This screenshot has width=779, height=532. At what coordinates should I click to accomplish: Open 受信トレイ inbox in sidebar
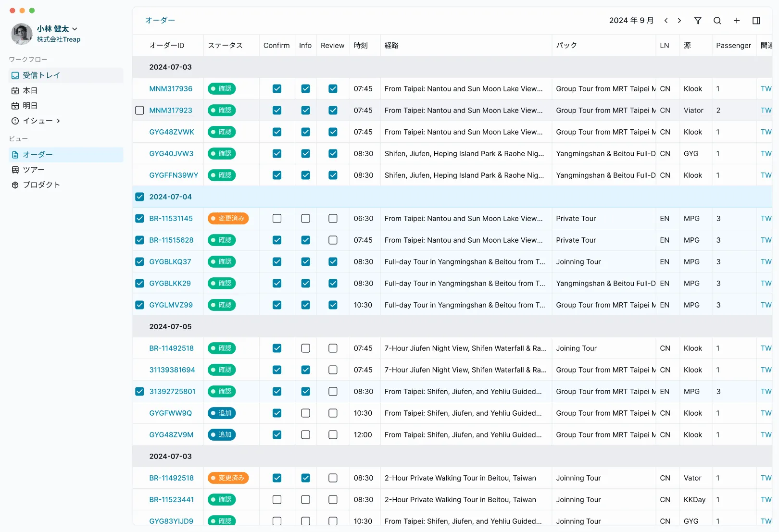[x=41, y=75]
